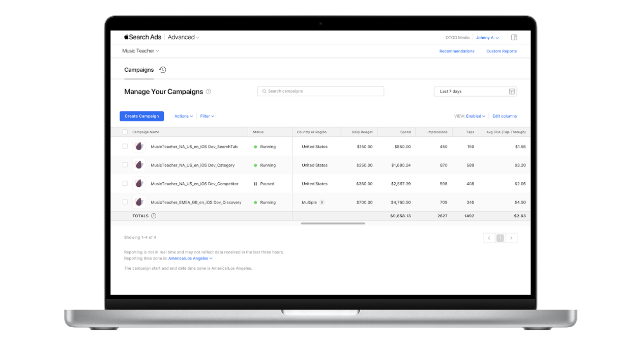The image size is (644, 342).
Task: Open the MusicTeacher_EMEA_GB_en_iOS Dev_Discovery campaign
Action: (x=196, y=202)
